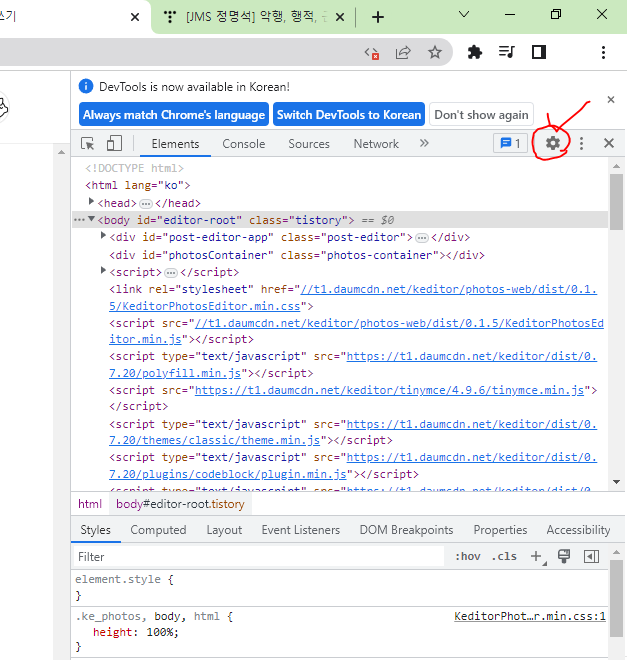The width and height of the screenshot is (627, 660).
Task: Click Always match Chrome's language
Action: tap(174, 114)
